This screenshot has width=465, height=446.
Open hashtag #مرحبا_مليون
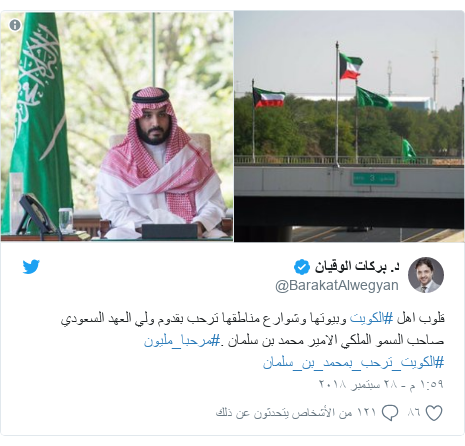[182, 341]
